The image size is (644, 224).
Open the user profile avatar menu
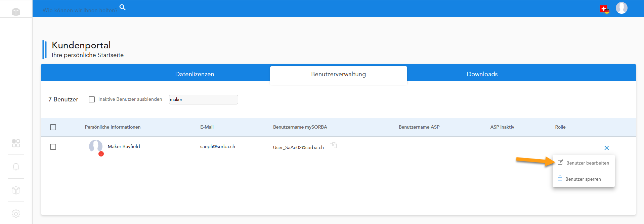[621, 8]
